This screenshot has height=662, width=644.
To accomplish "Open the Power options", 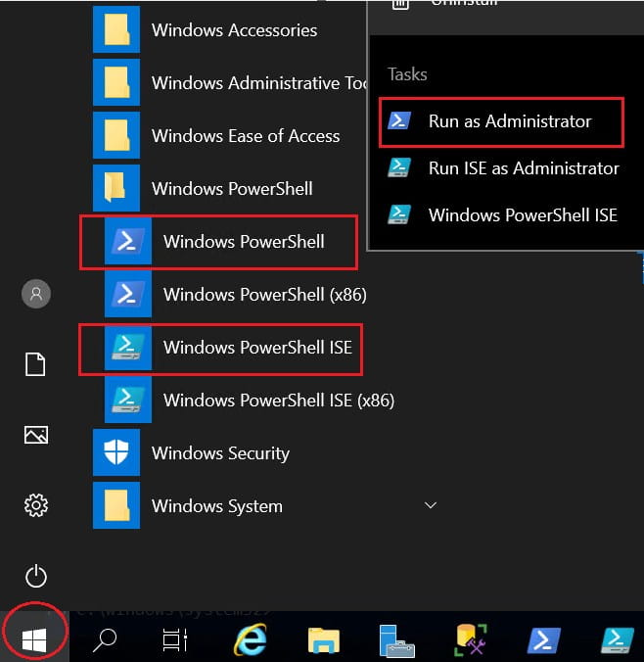I will point(36,576).
